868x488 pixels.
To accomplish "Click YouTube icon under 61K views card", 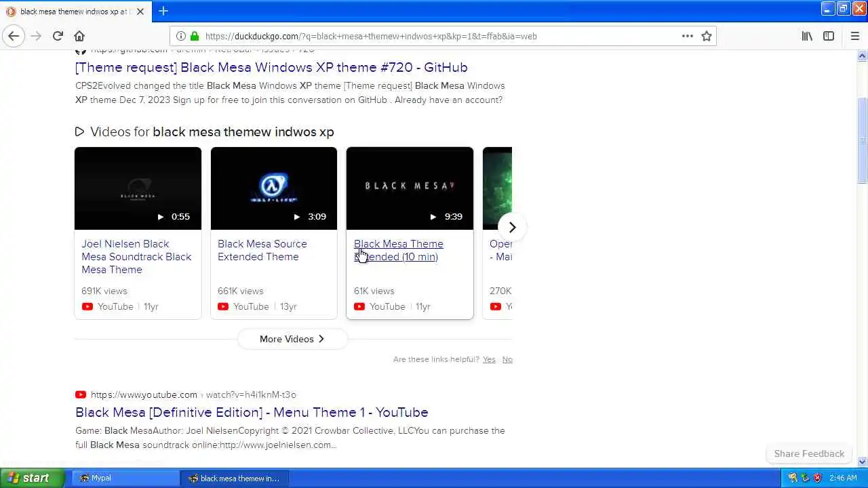I will [359, 306].
